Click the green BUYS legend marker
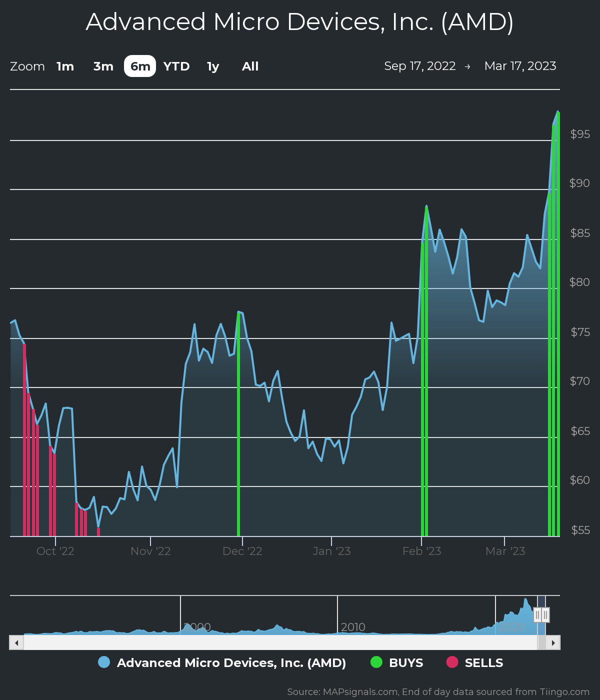Screen dimensions: 600x700 (x=376, y=662)
